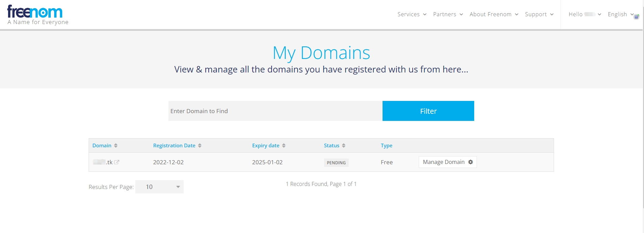Click the gear icon in Manage Domain
The image size is (644, 233).
470,162
